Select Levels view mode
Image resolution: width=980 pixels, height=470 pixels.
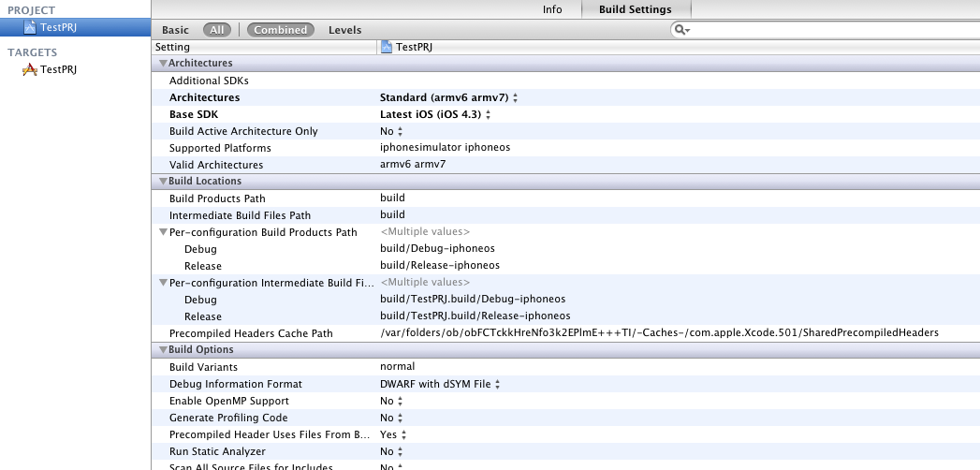[345, 30]
